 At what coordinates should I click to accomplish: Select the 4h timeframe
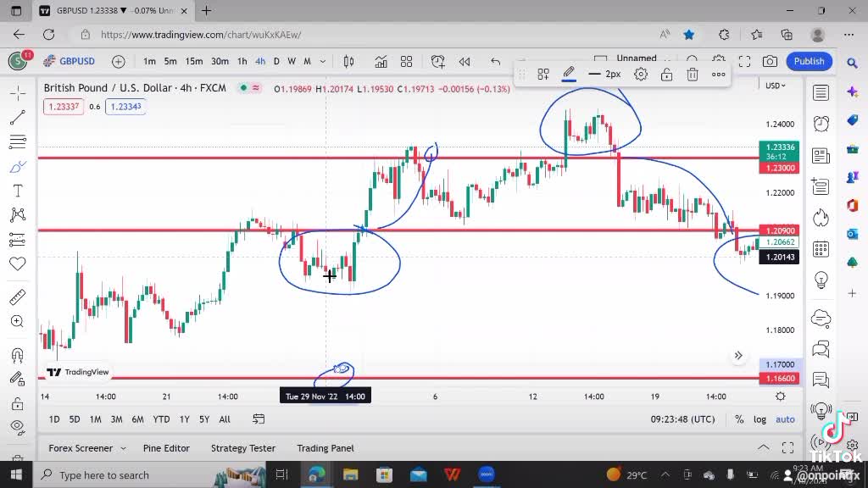pyautogui.click(x=260, y=61)
